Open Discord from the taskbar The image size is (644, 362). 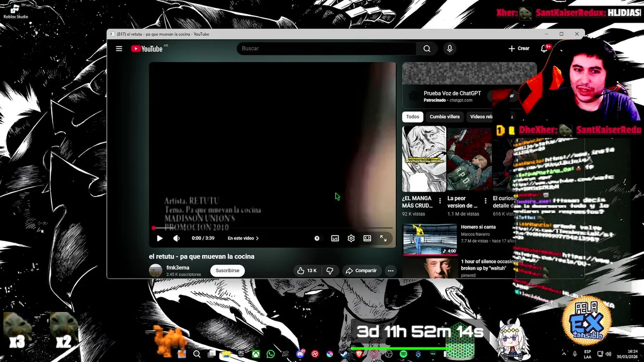(300, 354)
